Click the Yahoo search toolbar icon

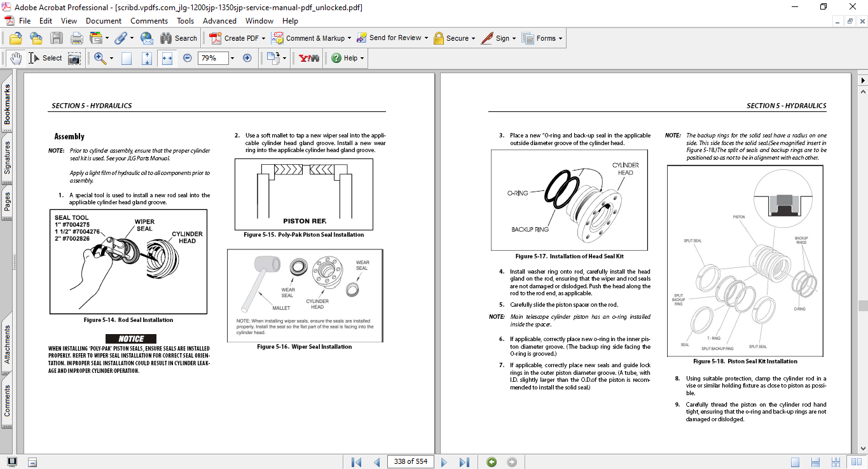[308, 58]
